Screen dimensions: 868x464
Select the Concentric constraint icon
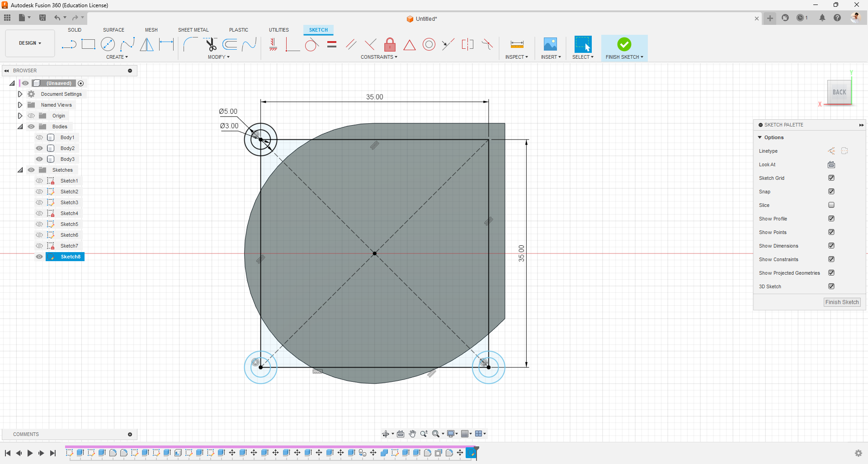tap(429, 44)
